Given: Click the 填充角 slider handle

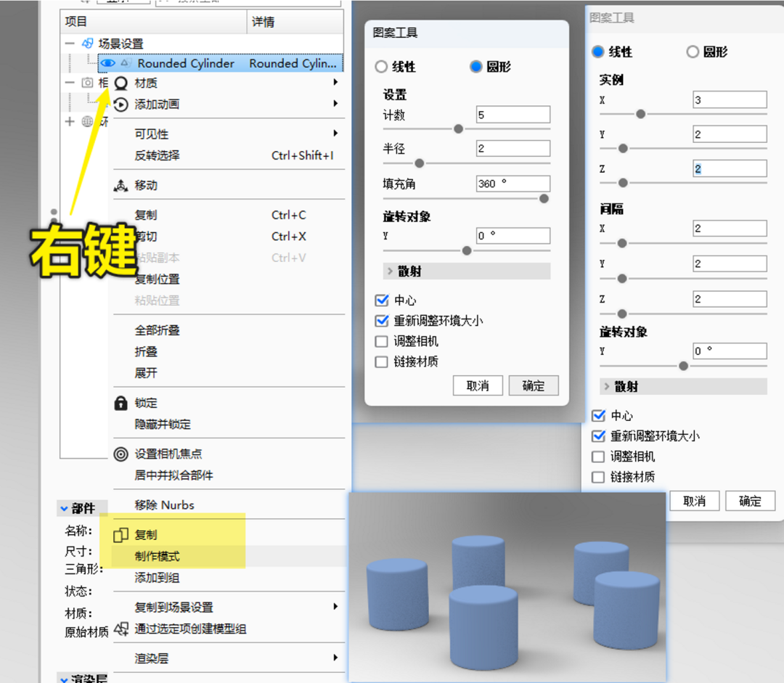Looking at the screenshot, I should tap(544, 198).
